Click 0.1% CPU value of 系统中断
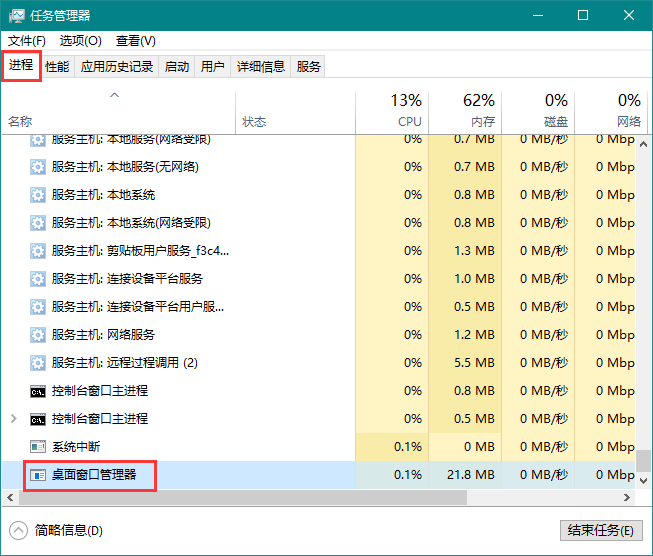 (408, 447)
